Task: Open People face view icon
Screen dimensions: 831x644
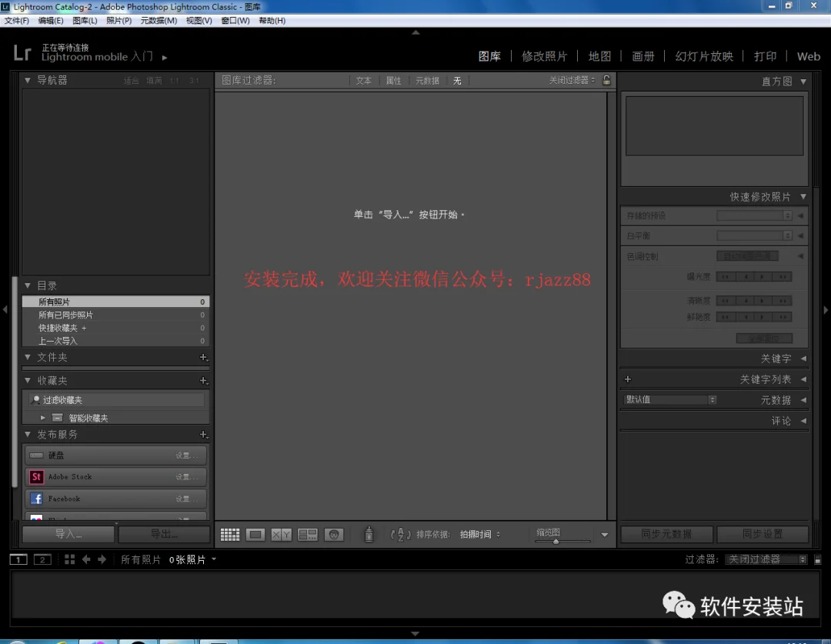Action: point(334,534)
